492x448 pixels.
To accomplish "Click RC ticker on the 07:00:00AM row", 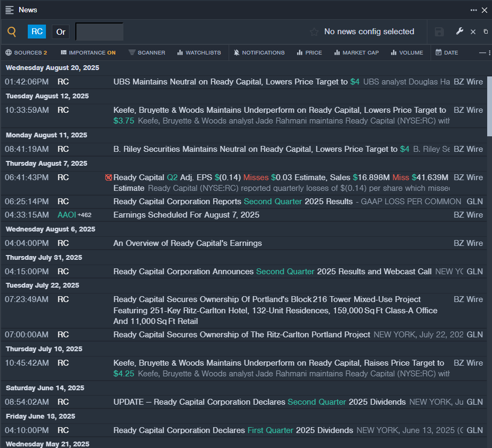I will 63,335.
